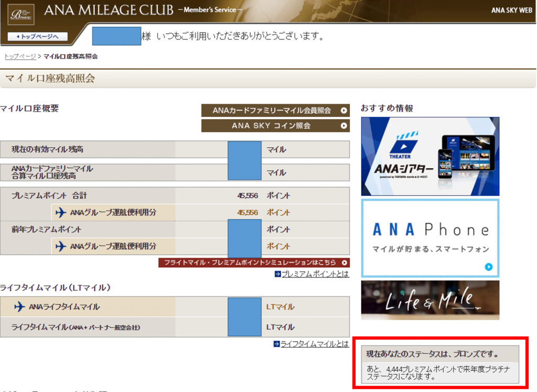537x392 pixels.
Task: Click arrow icon on red simulation button
Action: pos(344,263)
